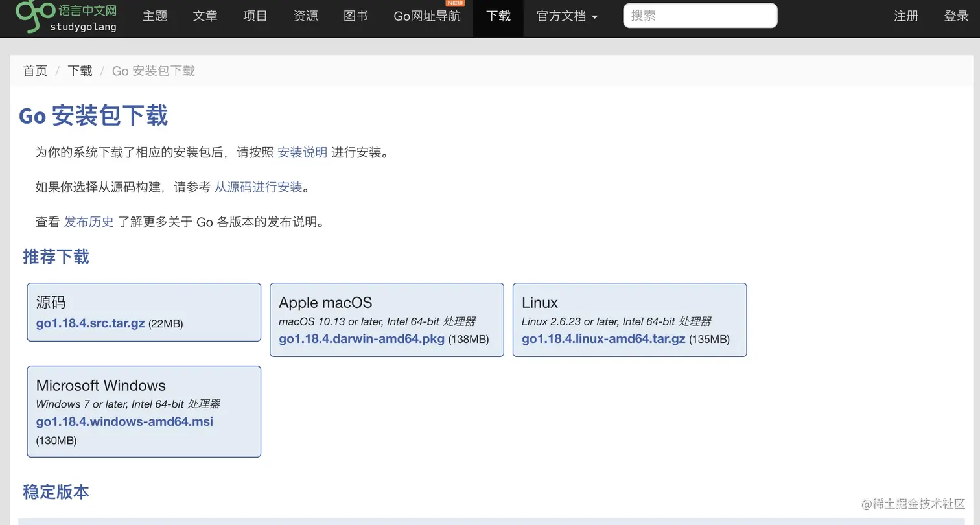Open the 文章 nav item
Screen dimensions: 980x525
205,16
